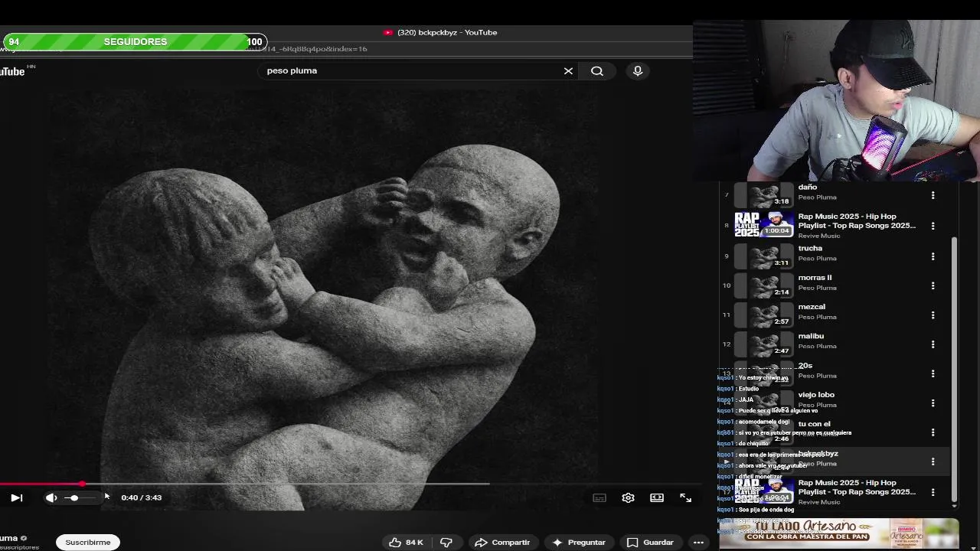Mute the video with the speaker icon
This screenshot has height=551, width=980.
(x=51, y=497)
